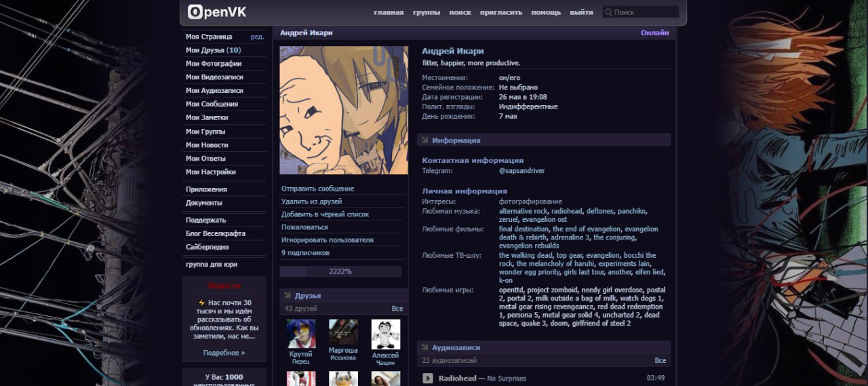Image resolution: width=868 pixels, height=386 pixels.
Task: Click Все link in Друзья section
Action: [397, 309]
